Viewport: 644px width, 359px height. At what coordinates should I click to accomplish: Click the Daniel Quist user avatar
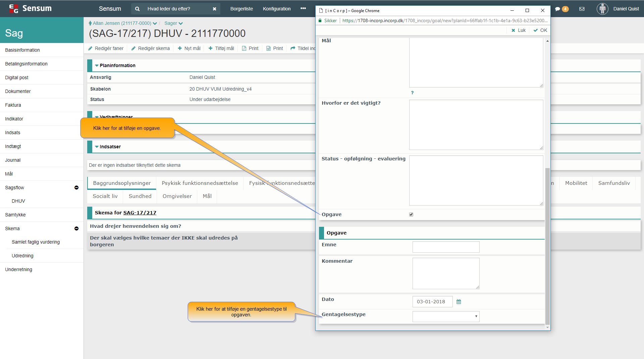pos(602,9)
